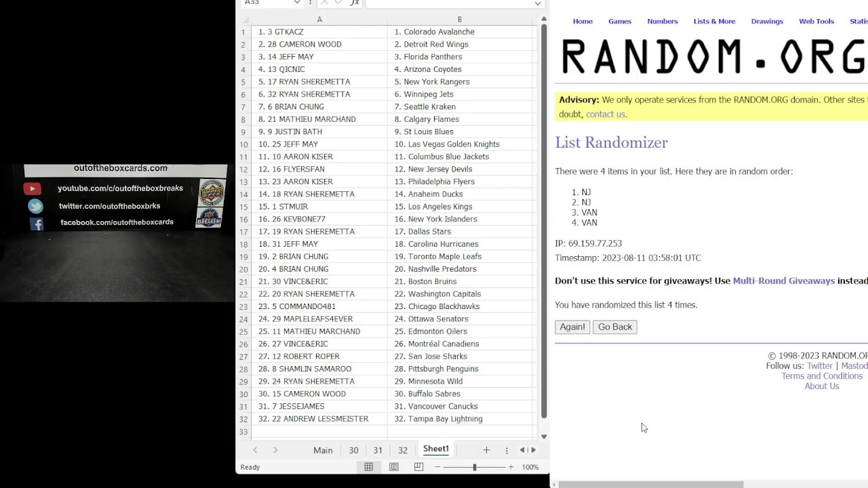Open Home in RANDOM.ORG navigation
868x488 pixels.
[x=583, y=21]
